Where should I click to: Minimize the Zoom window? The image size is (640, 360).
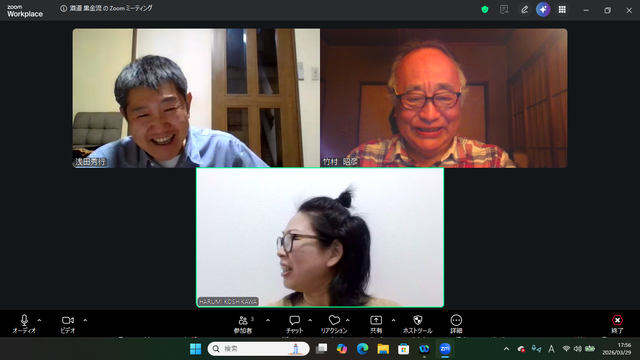(586, 11)
